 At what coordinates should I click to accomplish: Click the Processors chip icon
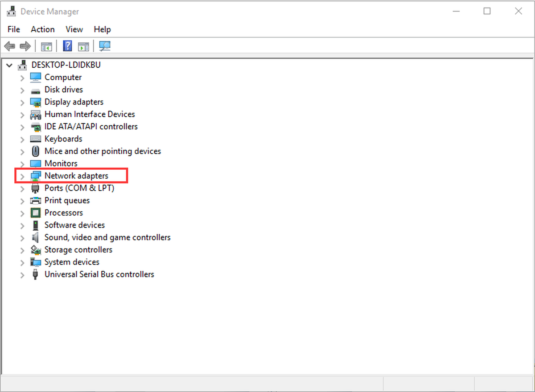[x=35, y=213]
